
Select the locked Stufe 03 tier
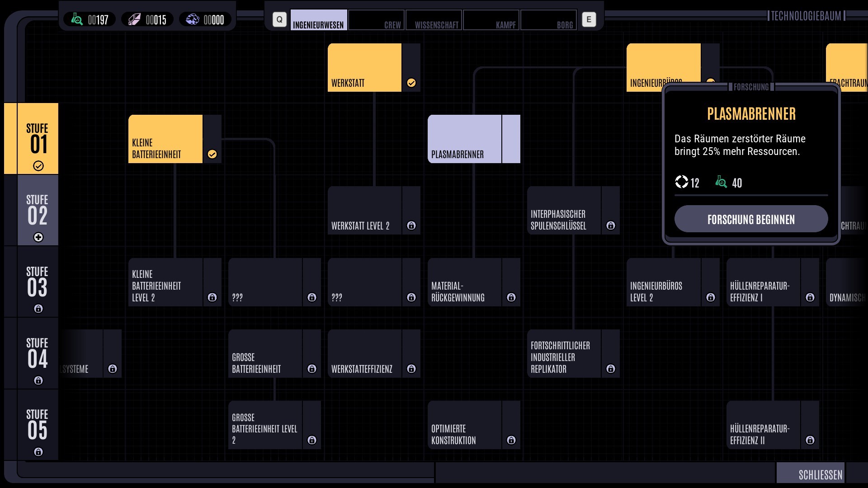pyautogui.click(x=38, y=282)
